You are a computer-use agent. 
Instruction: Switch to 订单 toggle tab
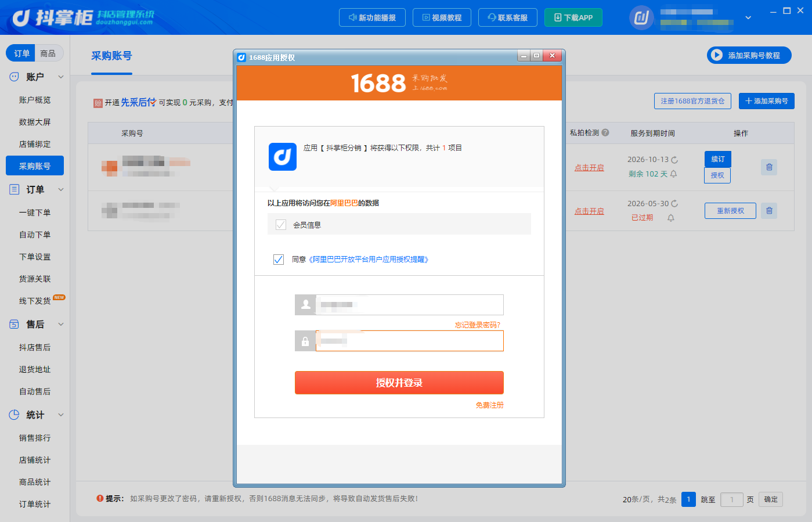(x=21, y=53)
